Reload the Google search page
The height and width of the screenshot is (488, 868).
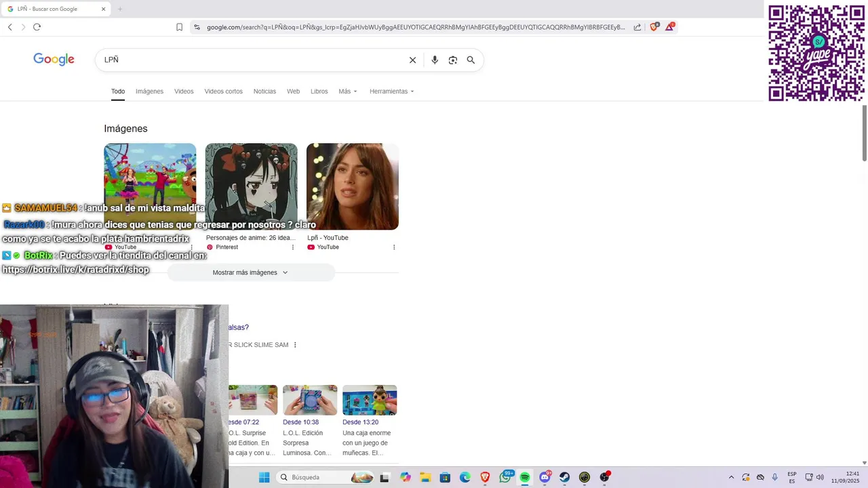tap(37, 27)
